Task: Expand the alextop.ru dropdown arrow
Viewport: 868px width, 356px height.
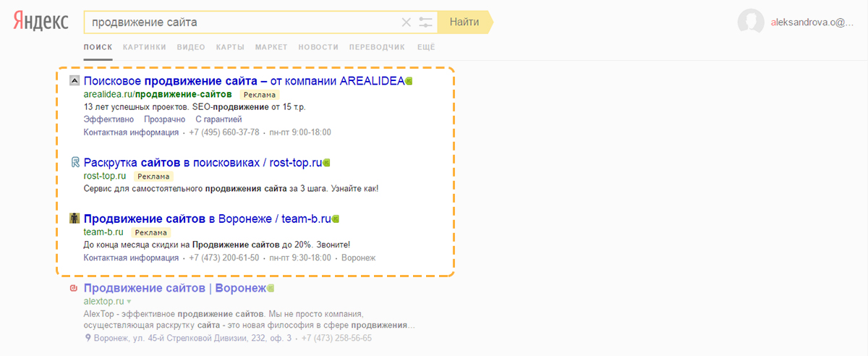Action: point(129,301)
